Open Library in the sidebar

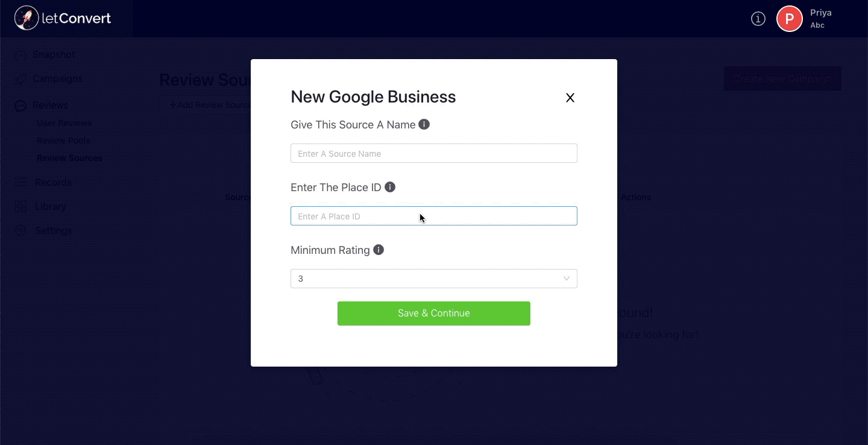(x=51, y=206)
